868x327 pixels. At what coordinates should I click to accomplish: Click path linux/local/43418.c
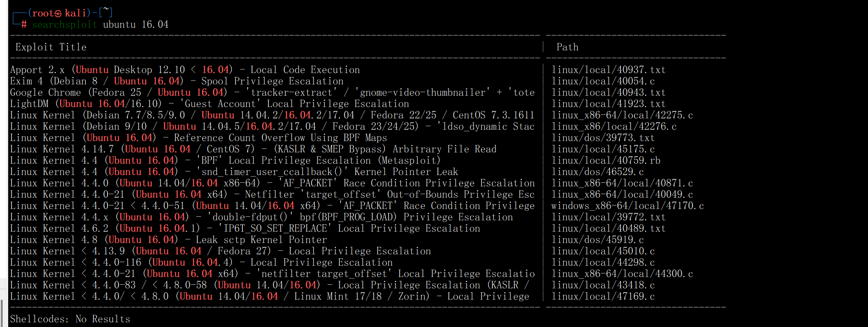[x=603, y=285]
